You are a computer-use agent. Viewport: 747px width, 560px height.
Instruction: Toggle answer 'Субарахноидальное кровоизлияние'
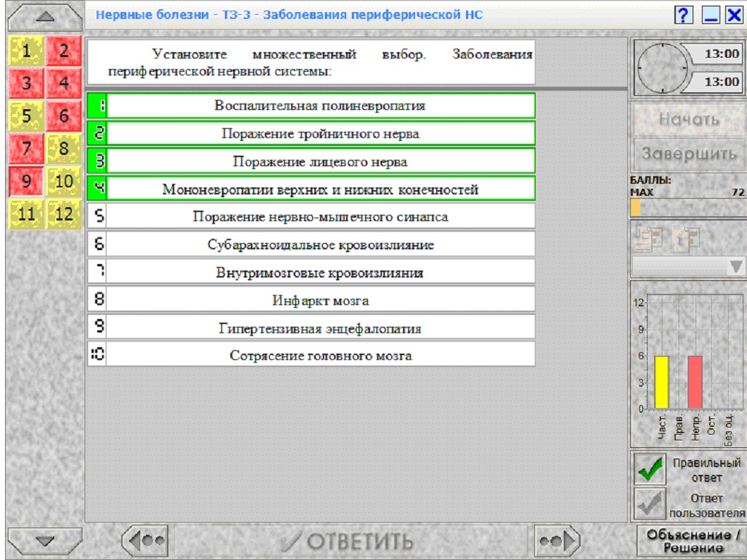[311, 244]
